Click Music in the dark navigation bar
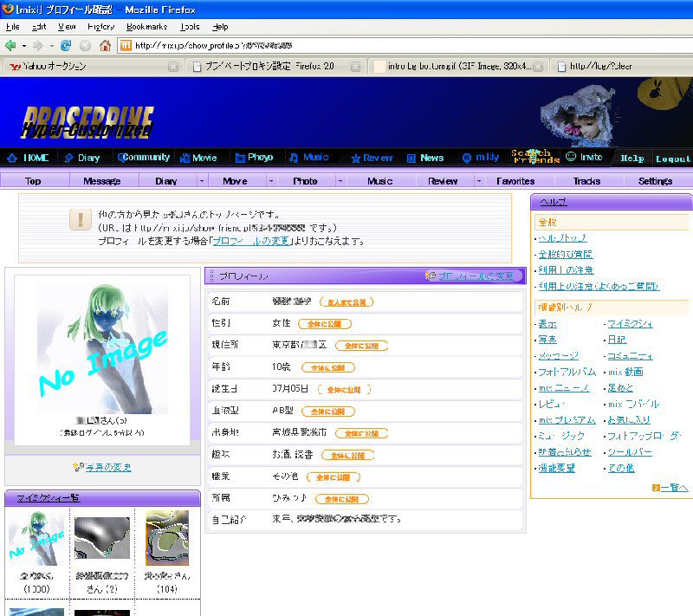Screen dimensions: 693x616 tap(309, 158)
